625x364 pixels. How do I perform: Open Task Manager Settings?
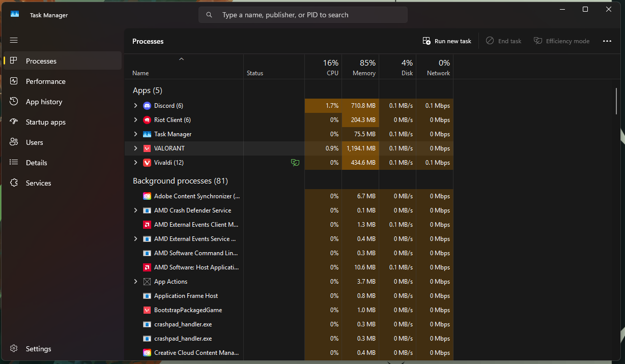tap(63, 349)
